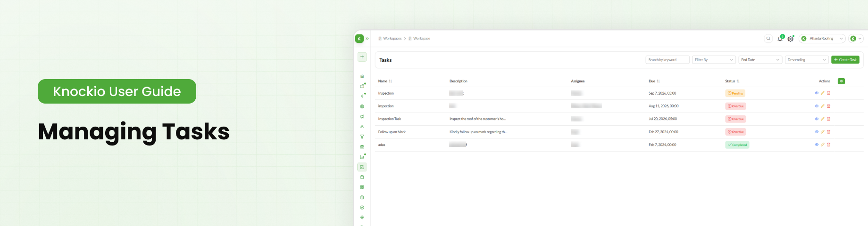The image size is (868, 226).
Task: Open the Home icon in the sidebar
Action: [362, 76]
